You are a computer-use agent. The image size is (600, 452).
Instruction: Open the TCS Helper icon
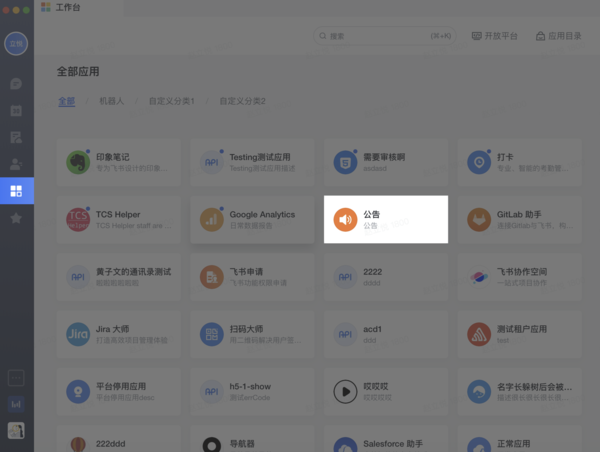[78, 220]
